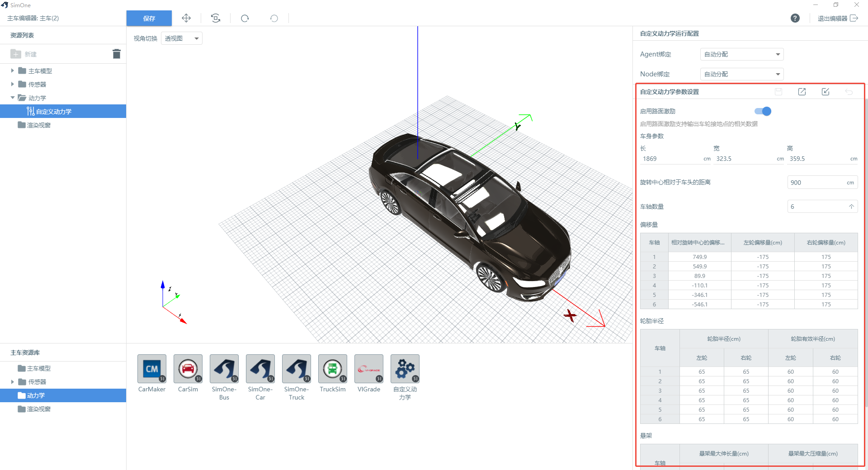Click offset cell -346.1 for axle 5
Image resolution: width=868 pixels, height=470 pixels.
[699, 295]
